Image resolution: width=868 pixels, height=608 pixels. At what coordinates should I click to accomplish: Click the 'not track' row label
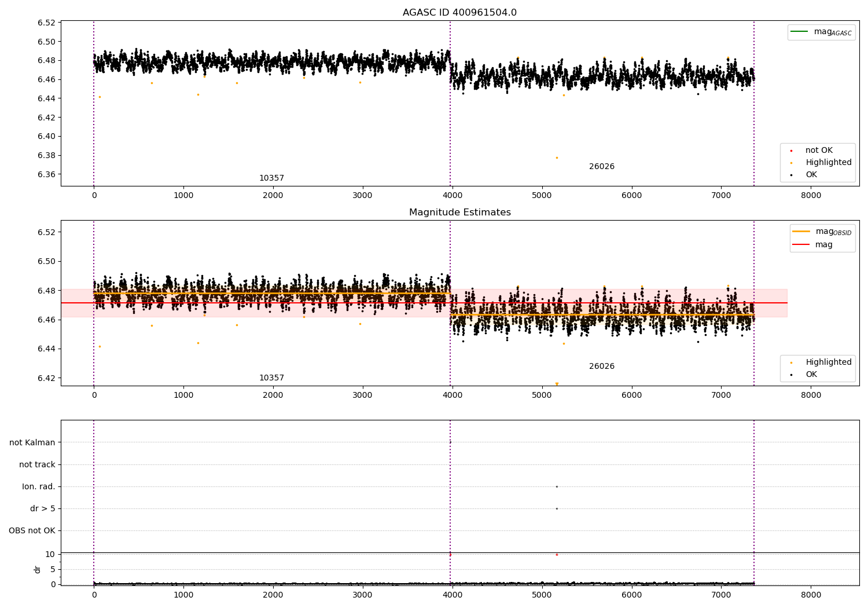[x=37, y=464]
